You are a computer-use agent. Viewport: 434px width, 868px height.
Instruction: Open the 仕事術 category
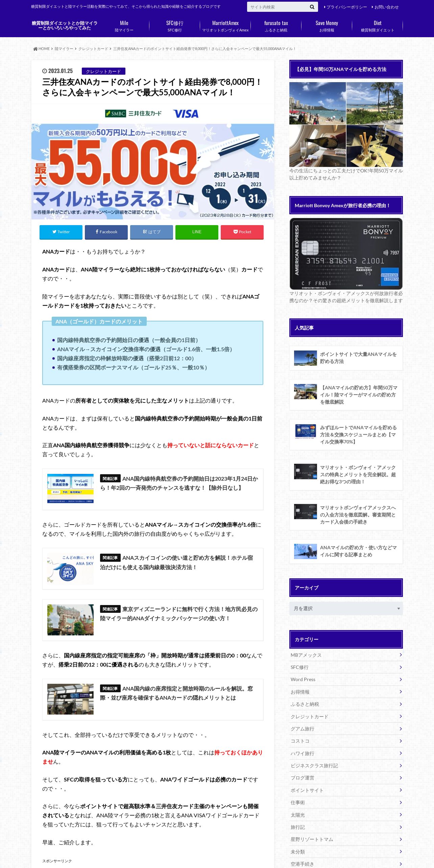point(346,802)
